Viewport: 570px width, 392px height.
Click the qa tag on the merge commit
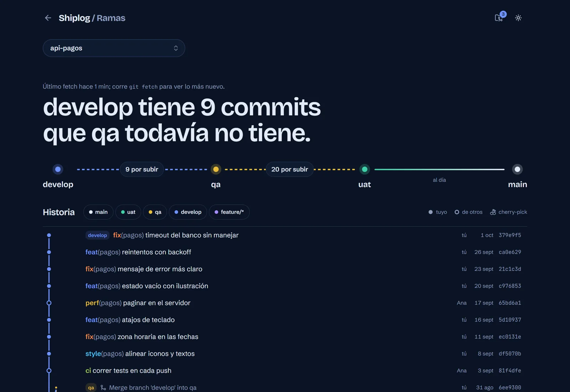click(x=91, y=387)
